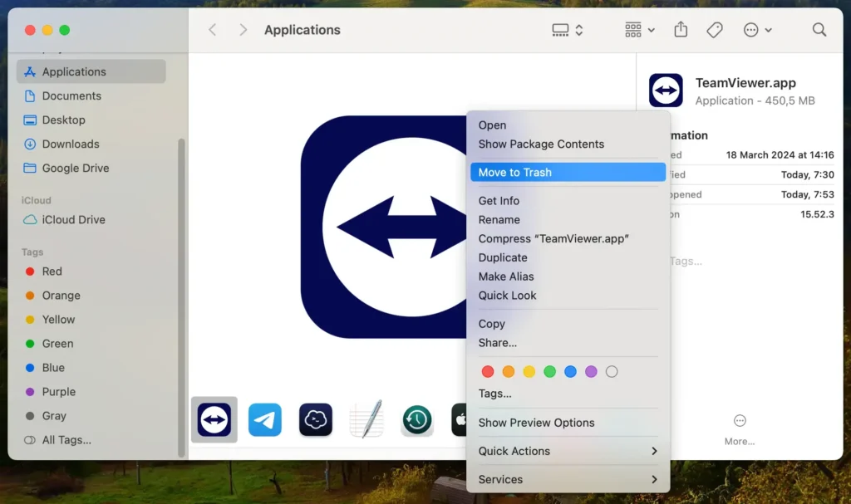
Task: Apply the blue tag color dot in menu
Action: tap(570, 372)
